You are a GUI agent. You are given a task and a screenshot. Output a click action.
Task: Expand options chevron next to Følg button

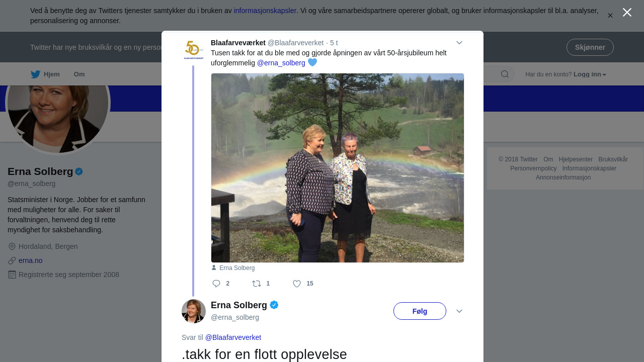point(459,311)
